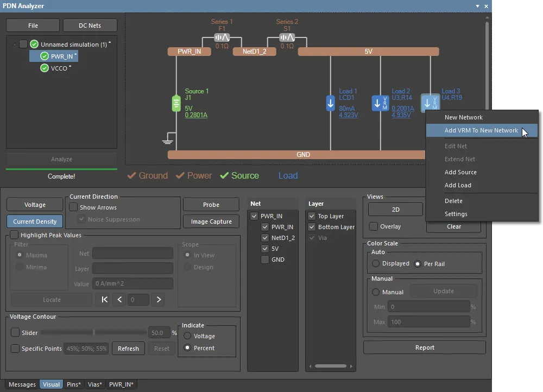Click the Source 1 J1 battery icon
This screenshot has width=543, height=392.
pos(176,103)
